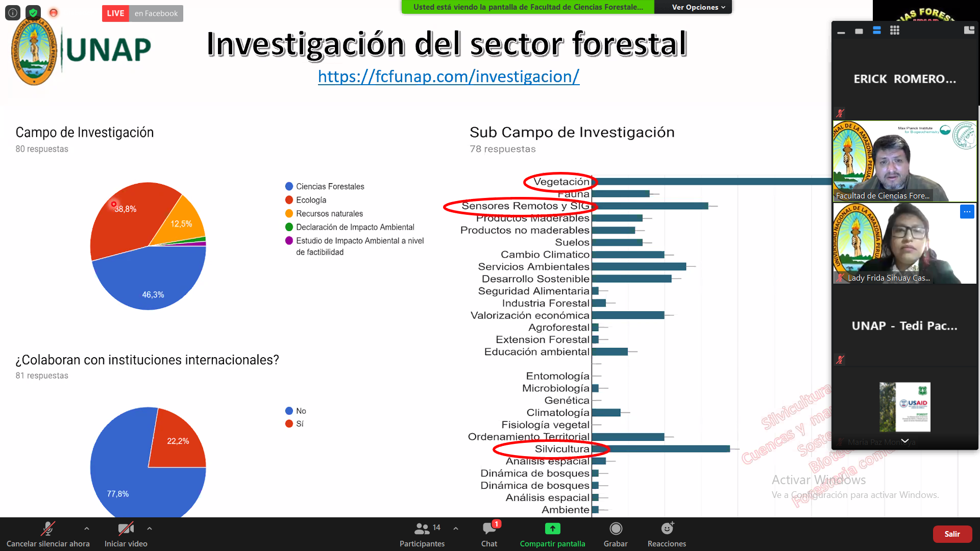Open the Ver Opciones dropdown
The image size is (980, 551).
coord(698,7)
